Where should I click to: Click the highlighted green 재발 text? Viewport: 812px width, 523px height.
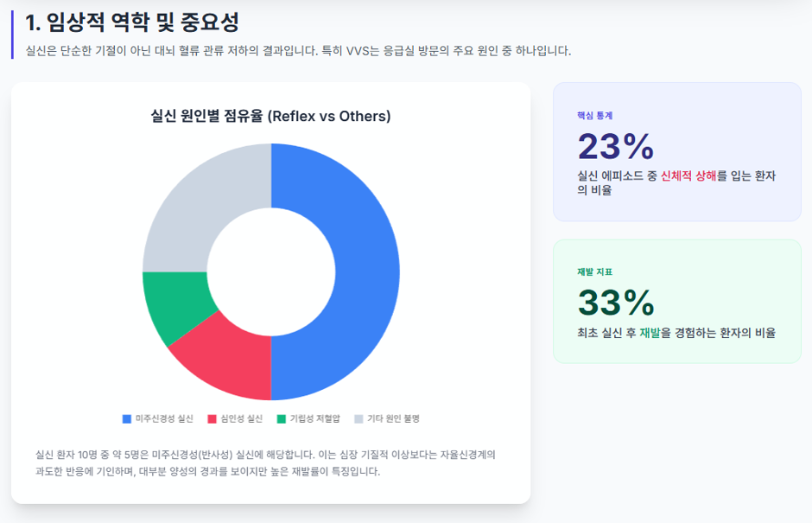(650, 333)
